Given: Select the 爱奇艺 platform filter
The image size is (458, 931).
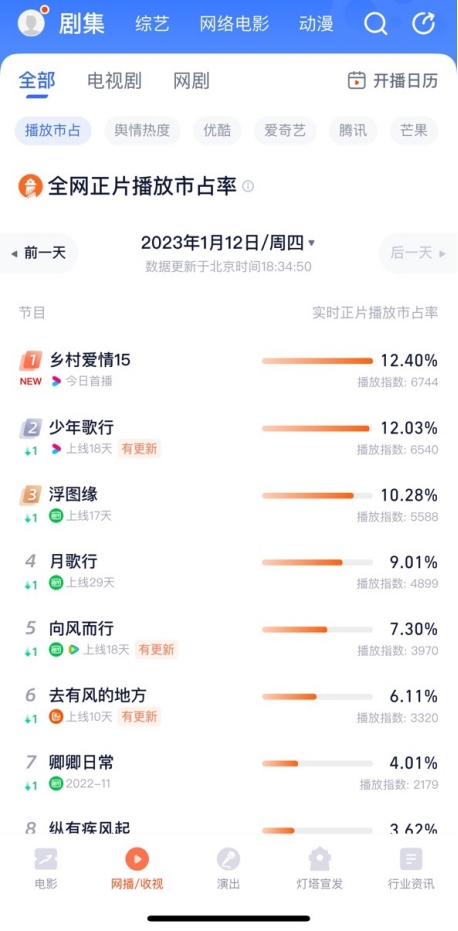Looking at the screenshot, I should pyautogui.click(x=285, y=131).
